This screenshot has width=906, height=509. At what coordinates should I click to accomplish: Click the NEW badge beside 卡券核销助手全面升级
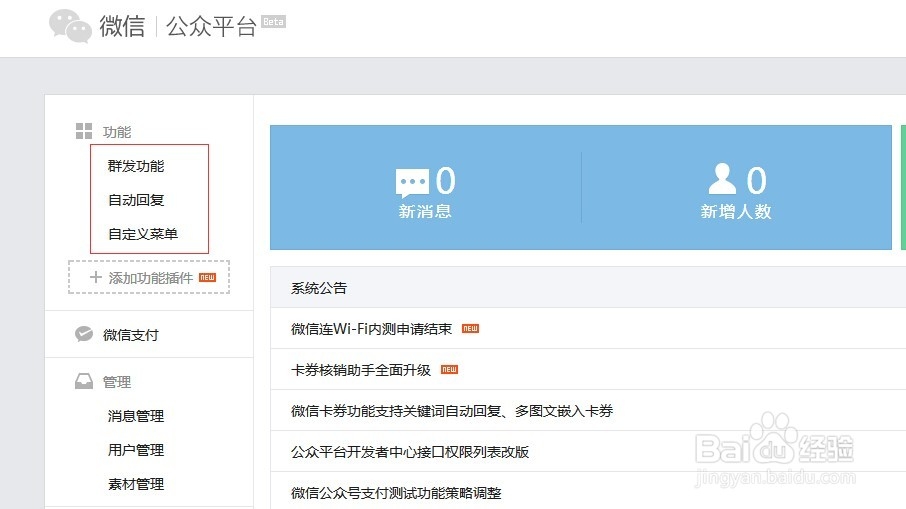[x=450, y=369]
